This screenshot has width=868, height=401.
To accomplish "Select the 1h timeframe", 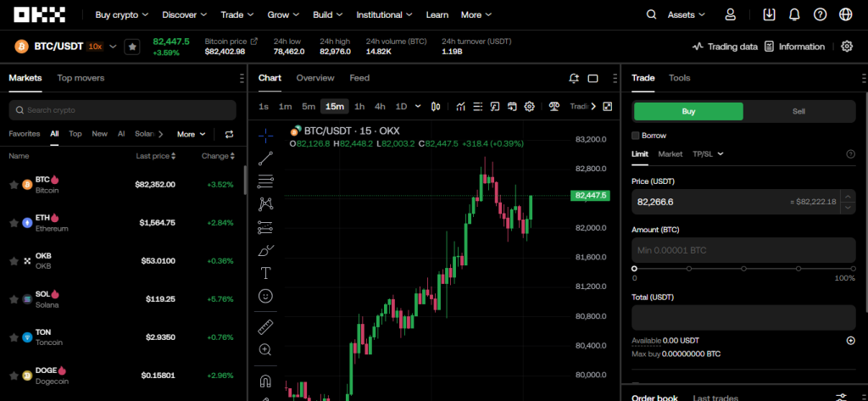I will [359, 106].
